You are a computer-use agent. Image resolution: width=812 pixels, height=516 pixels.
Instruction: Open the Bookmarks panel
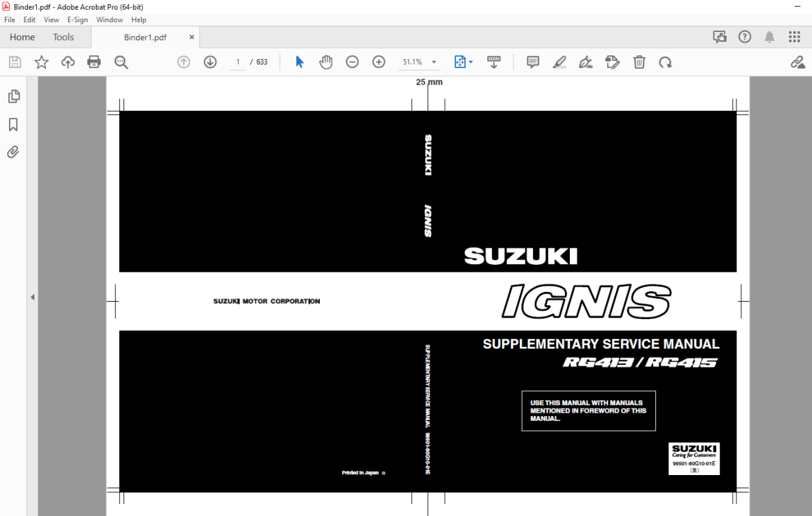coord(13,124)
